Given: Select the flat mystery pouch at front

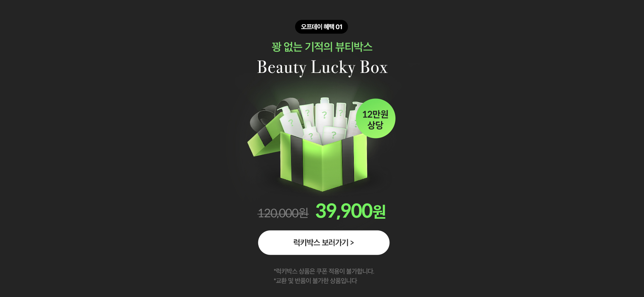Looking at the screenshot, I should [334, 134].
